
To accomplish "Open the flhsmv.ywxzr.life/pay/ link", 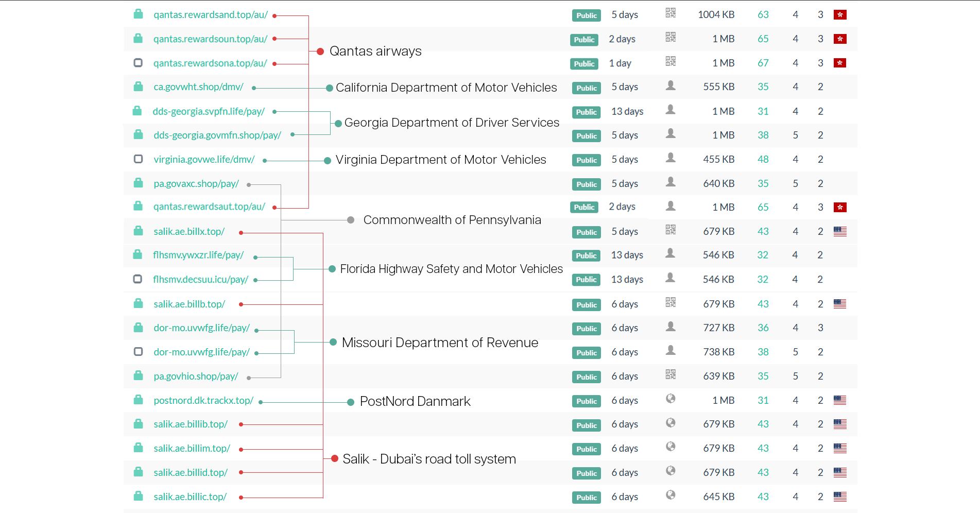I will coord(198,255).
